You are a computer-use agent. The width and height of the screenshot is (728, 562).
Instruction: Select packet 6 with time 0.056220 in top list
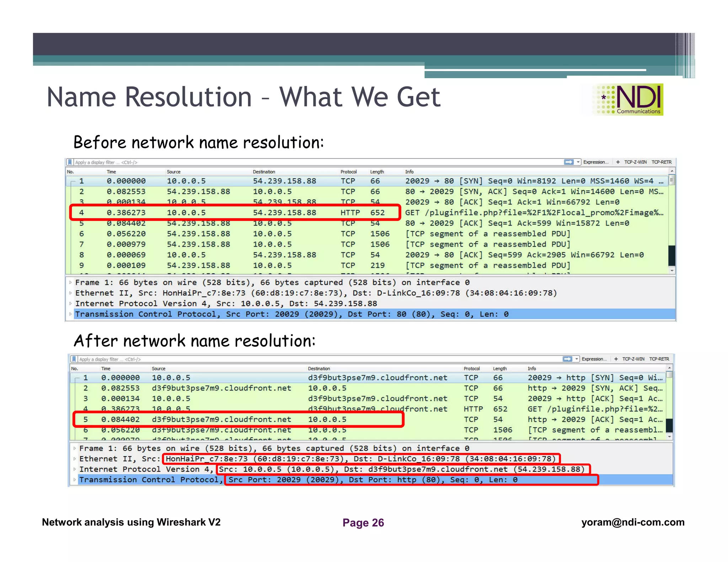pyautogui.click(x=367, y=234)
